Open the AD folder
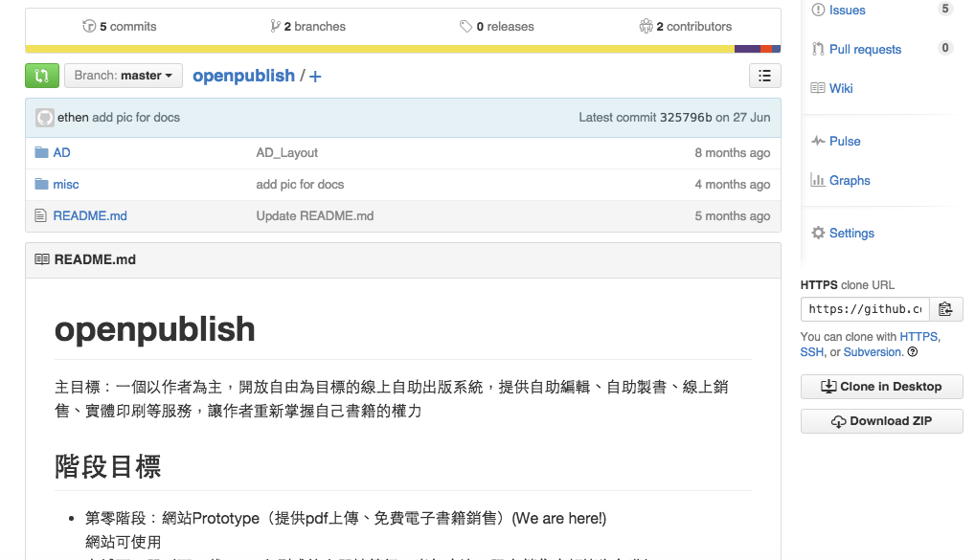 point(61,153)
